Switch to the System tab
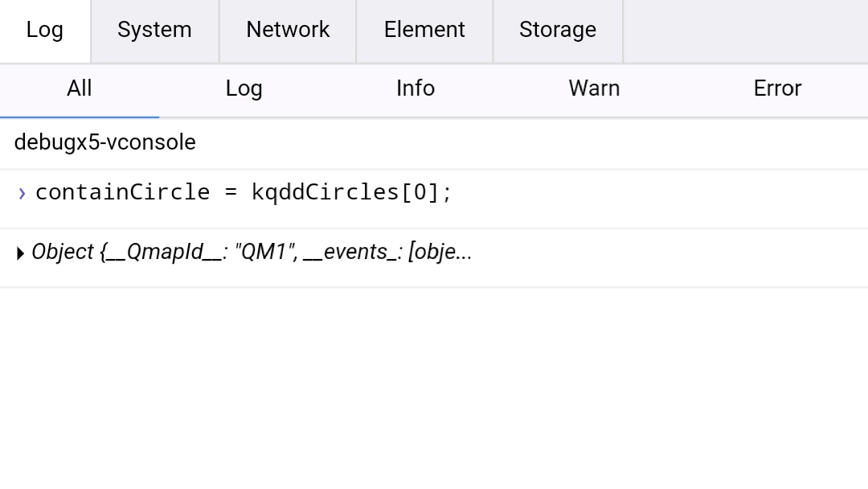 click(154, 31)
